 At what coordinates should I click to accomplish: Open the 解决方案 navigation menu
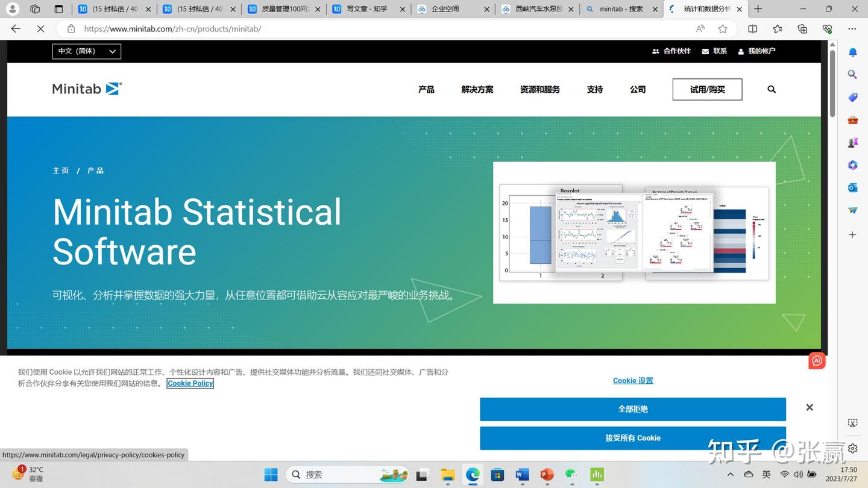(477, 89)
